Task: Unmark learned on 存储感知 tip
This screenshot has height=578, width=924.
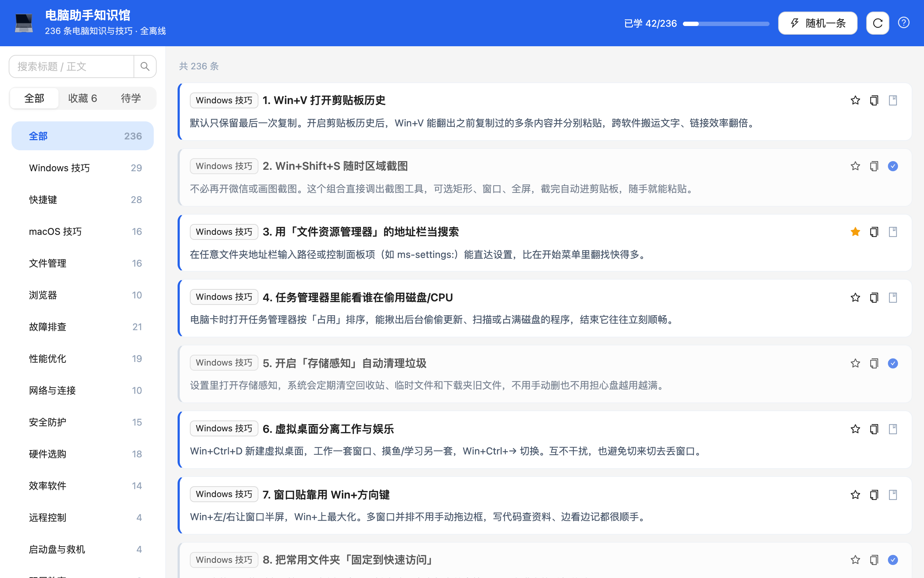Action: click(x=893, y=363)
